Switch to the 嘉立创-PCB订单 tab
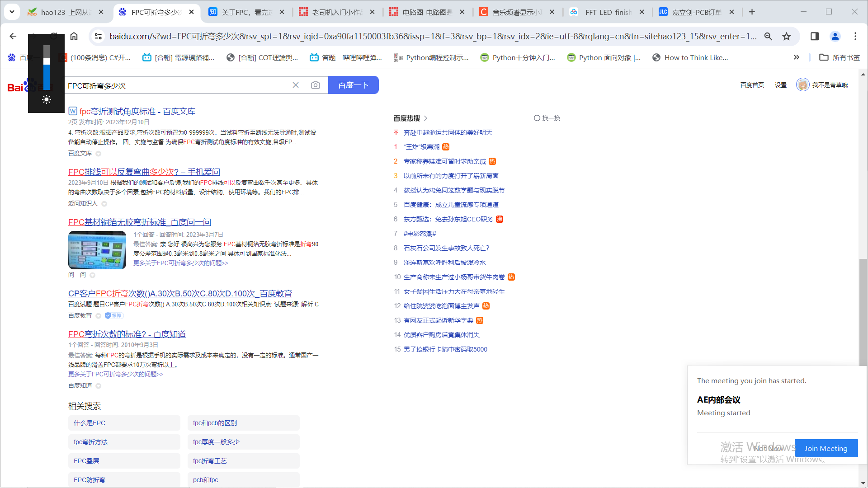The height and width of the screenshot is (488, 868). [697, 12]
